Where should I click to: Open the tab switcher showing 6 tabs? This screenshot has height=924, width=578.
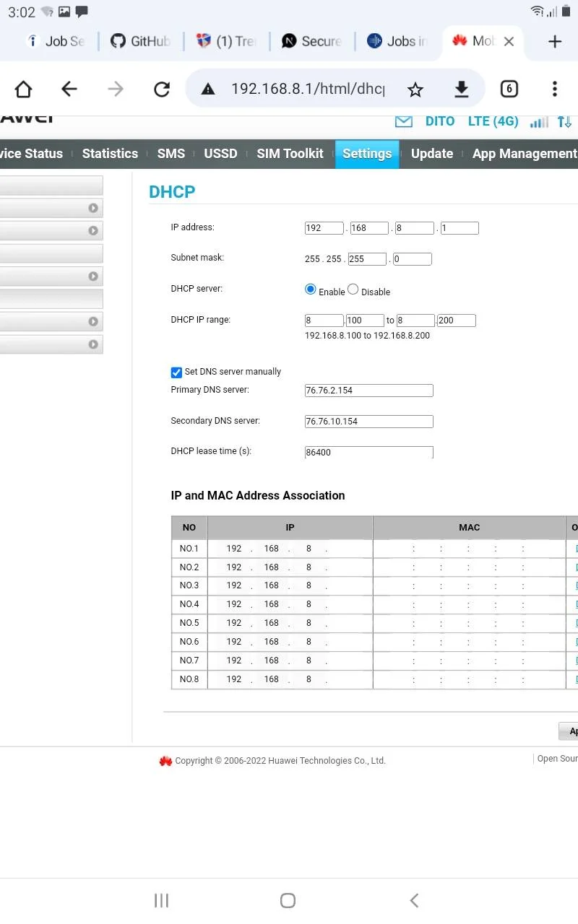point(509,89)
